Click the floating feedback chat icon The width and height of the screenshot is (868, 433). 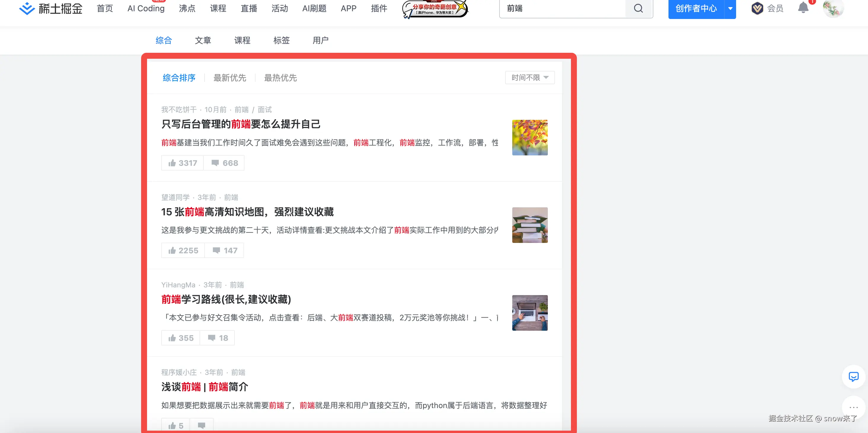(x=853, y=376)
